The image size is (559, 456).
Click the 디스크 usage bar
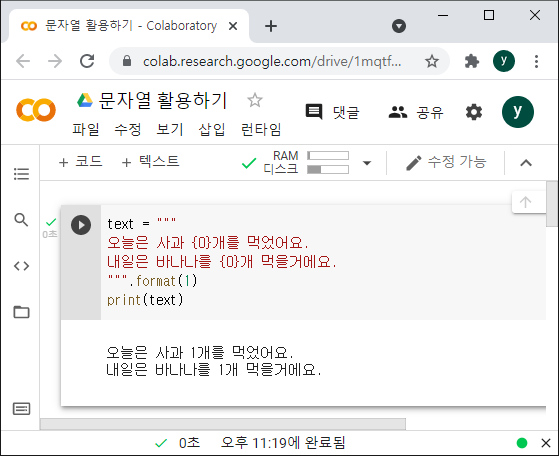click(328, 169)
